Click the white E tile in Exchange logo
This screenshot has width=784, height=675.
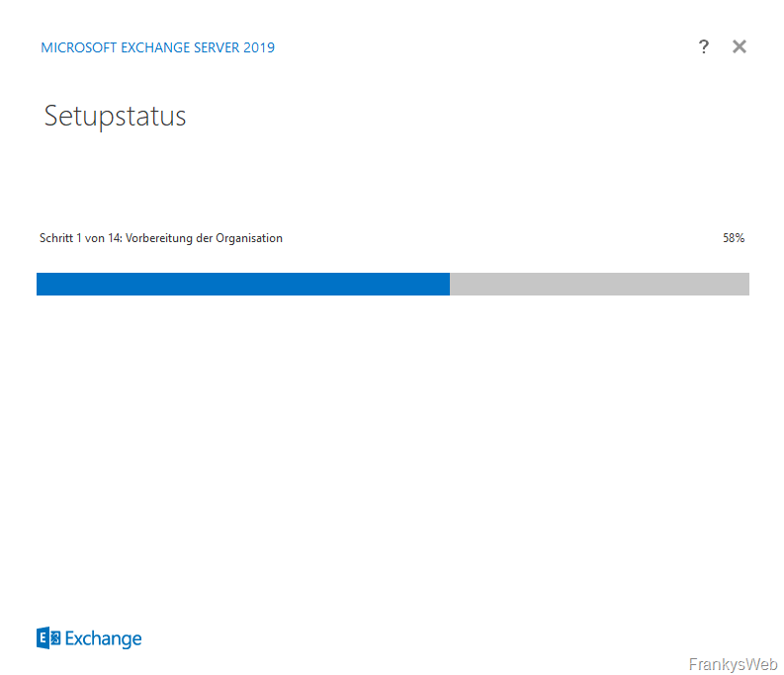click(43, 638)
